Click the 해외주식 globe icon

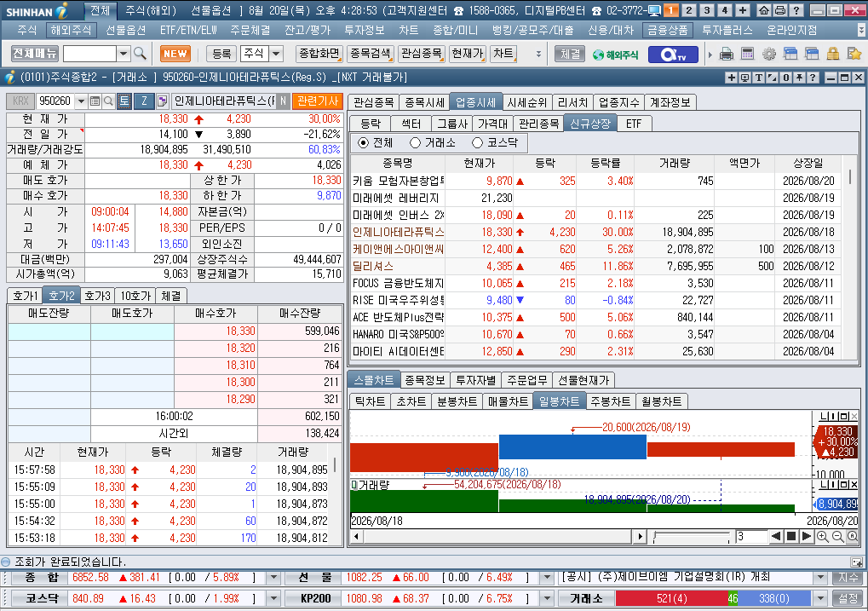[x=615, y=55]
